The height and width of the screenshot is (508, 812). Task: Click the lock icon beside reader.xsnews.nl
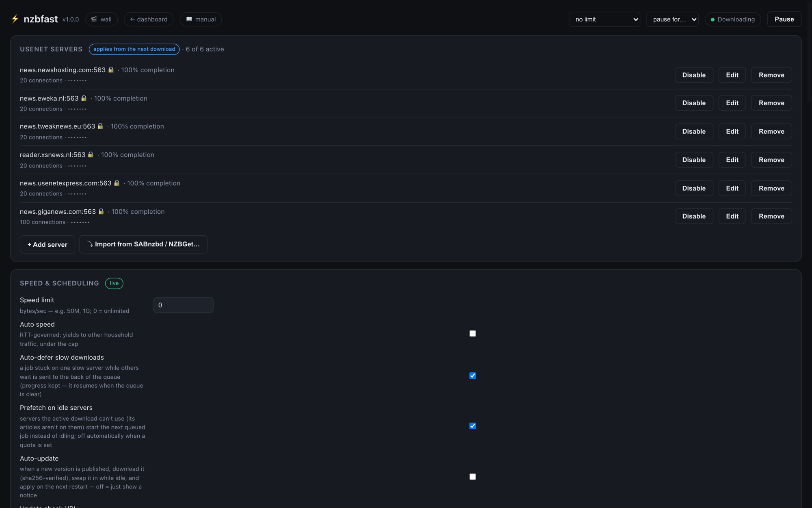(91, 155)
